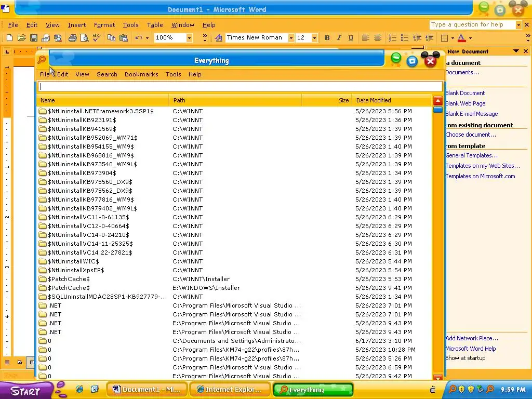Click the Outside Border icon in Word

pyautogui.click(x=444, y=37)
